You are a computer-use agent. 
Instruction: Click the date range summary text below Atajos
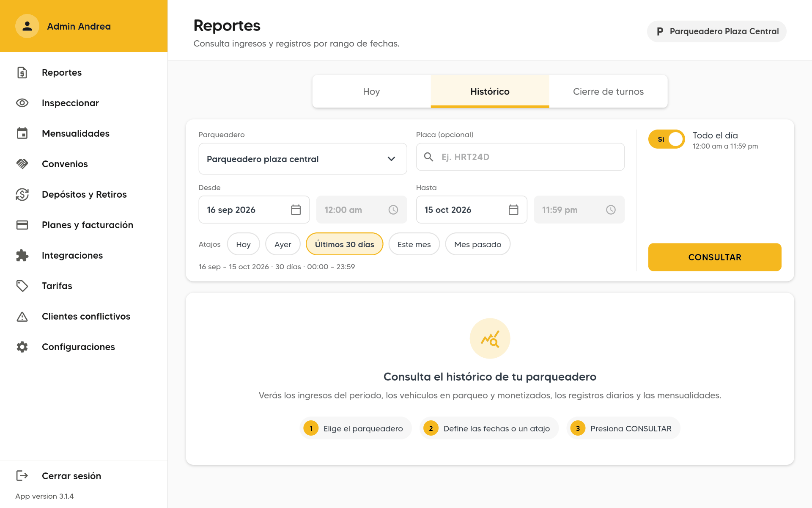pyautogui.click(x=277, y=267)
